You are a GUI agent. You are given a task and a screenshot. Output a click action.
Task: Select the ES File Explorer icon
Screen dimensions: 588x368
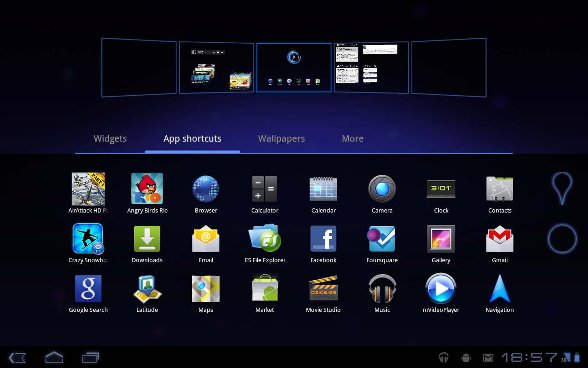[x=265, y=238]
